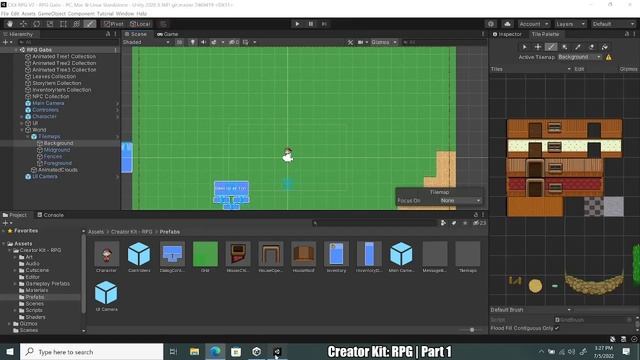The width and height of the screenshot is (640, 360).
Task: Toggle Scene view lighting bulb
Action: (192, 42)
